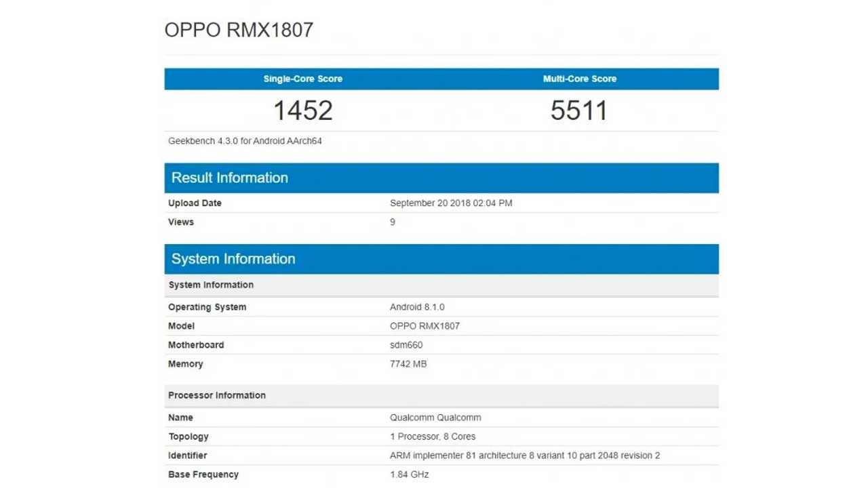Click the date September 20 2018 02:04 PM
Image resolution: width=868 pixels, height=488 pixels.
(x=451, y=203)
